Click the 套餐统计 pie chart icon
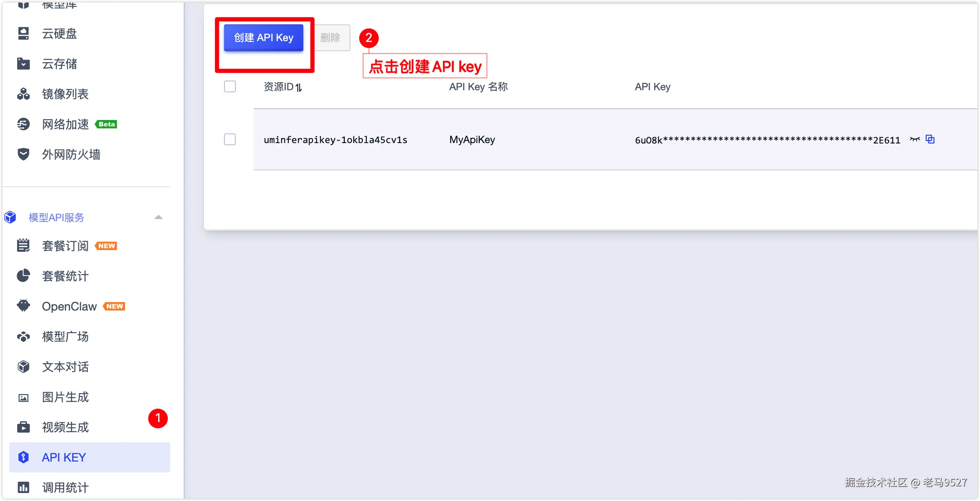 click(x=23, y=276)
